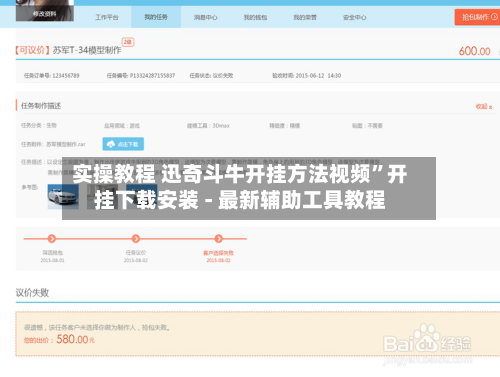Open the white car reference thumbnail
The height and width of the screenshot is (377, 500).
[x=63, y=197]
